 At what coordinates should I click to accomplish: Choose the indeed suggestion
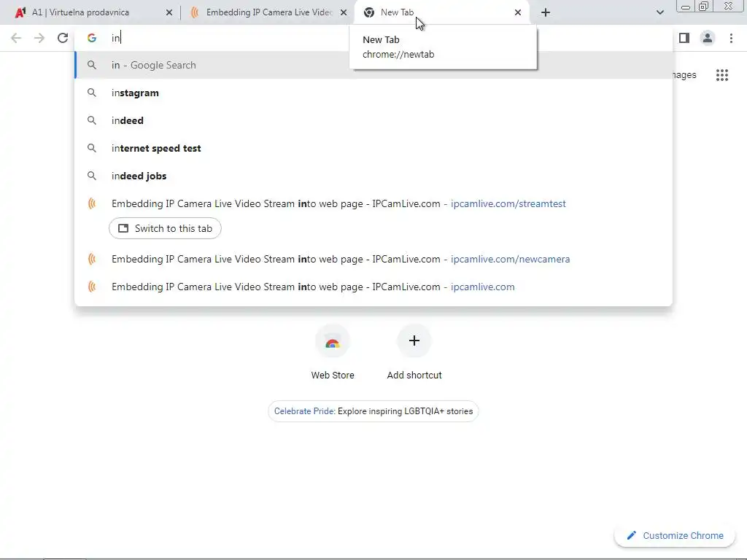point(373,120)
